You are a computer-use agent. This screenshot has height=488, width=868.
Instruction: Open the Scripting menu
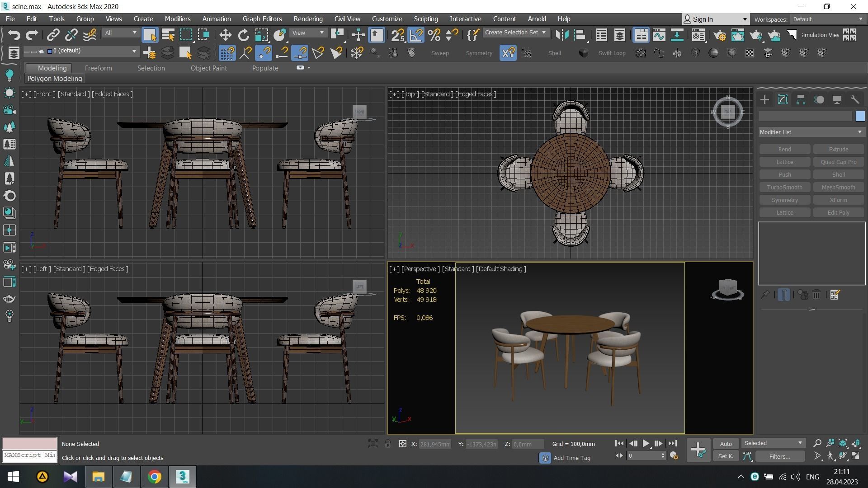(x=426, y=19)
